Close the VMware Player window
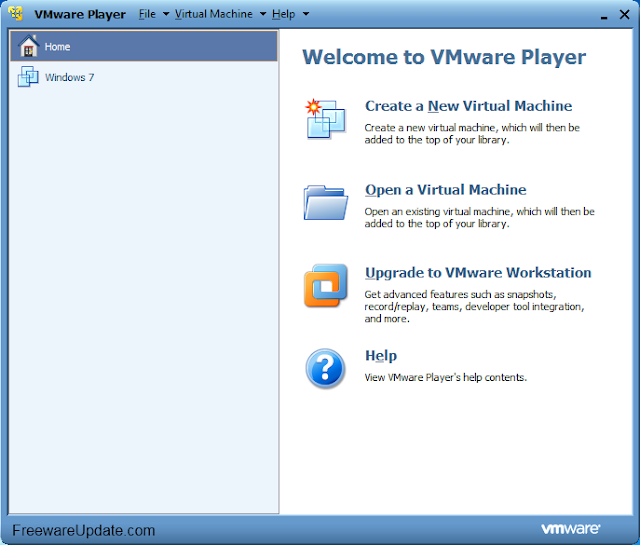Viewport: 640px width, 545px height. point(624,15)
